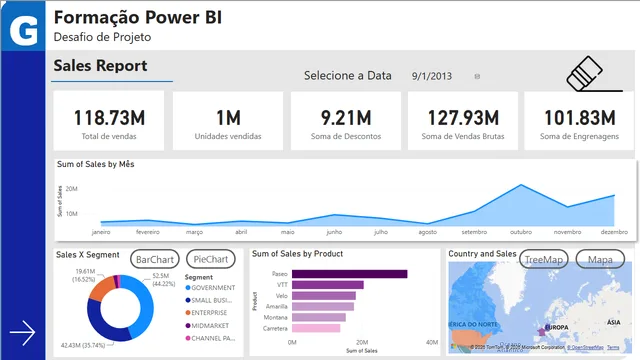This screenshot has width=640, height=360.
Task: Select the Velo bar in product chart
Action: click(x=324, y=296)
